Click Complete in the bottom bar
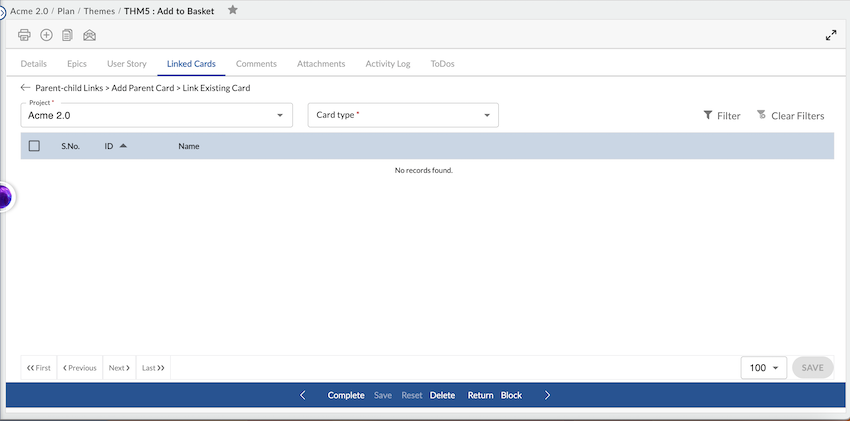The image size is (850, 421). (x=346, y=395)
